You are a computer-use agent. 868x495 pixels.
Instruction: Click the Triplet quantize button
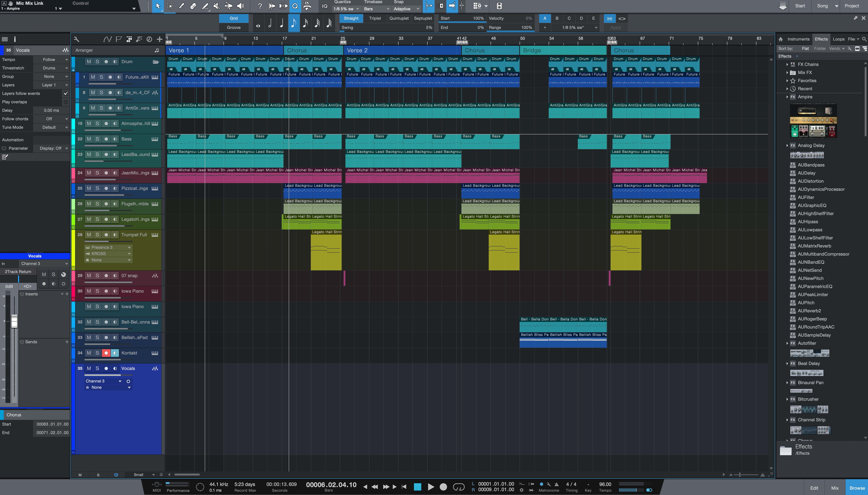[x=375, y=18]
